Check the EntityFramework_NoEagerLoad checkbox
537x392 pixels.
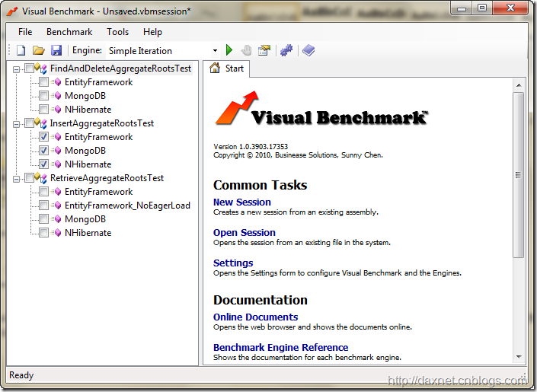point(43,205)
